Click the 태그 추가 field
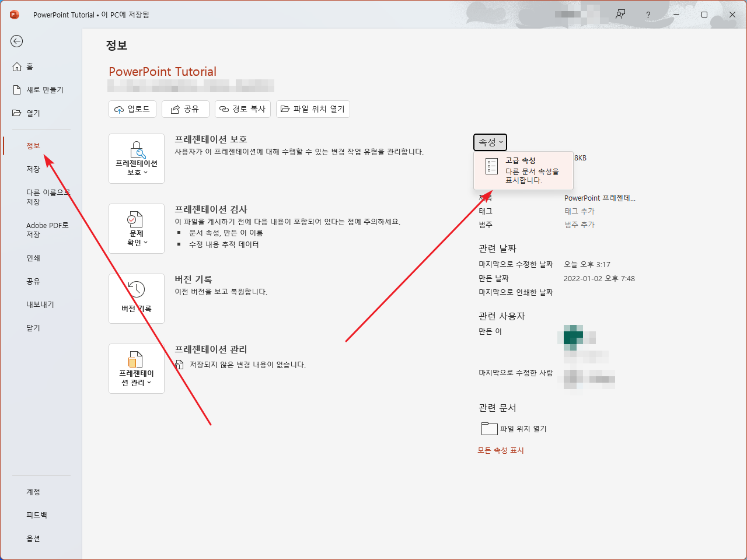Screen dimensions: 747x560 point(580,211)
